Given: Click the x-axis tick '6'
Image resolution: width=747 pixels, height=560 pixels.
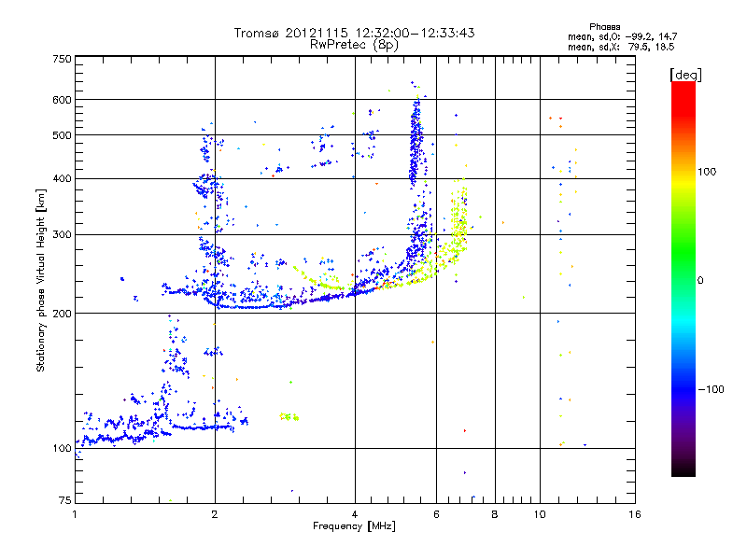Looking at the screenshot, I should (436, 514).
